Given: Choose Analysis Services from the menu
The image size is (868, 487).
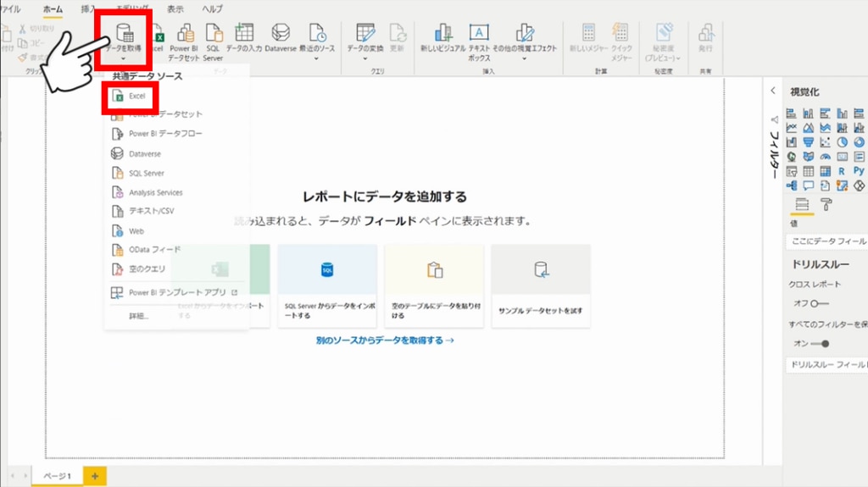Looking at the screenshot, I should 176,192.
